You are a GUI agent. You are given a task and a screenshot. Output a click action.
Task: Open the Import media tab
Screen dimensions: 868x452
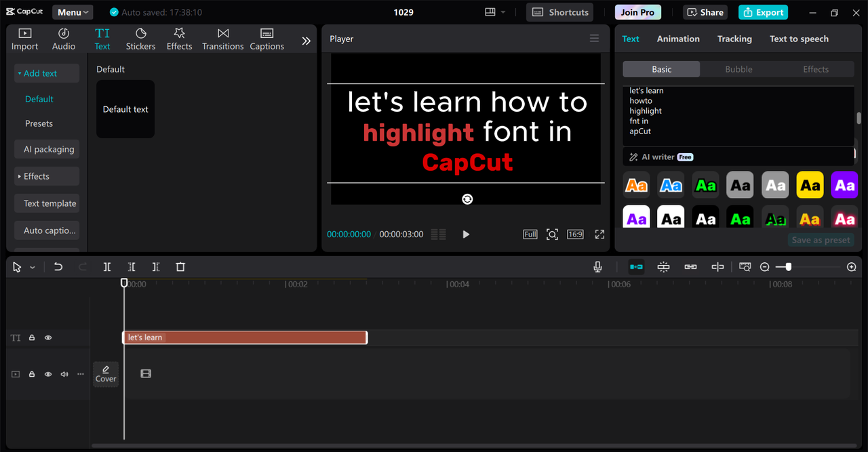tap(24, 39)
